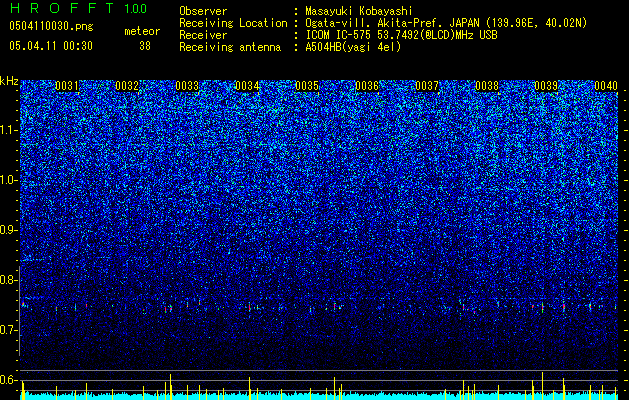The height and width of the screenshot is (400, 629).
Task: Click the Receiving Location label
Action: [233, 23]
